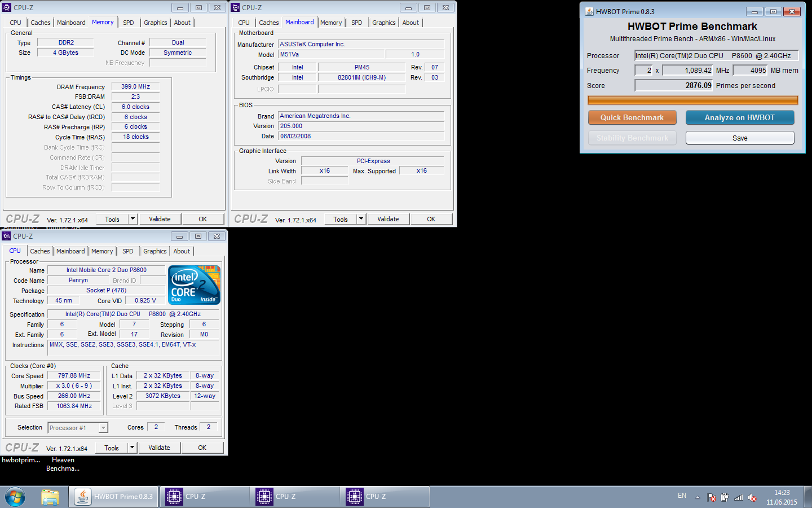
Task: Open the Heaven Benchmark desktop shortcut
Action: point(63,464)
